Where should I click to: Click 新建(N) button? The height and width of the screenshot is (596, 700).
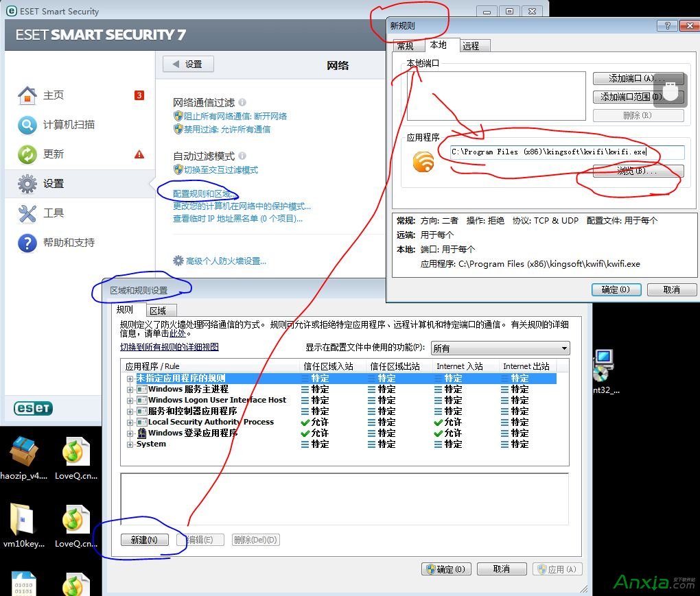point(145,540)
